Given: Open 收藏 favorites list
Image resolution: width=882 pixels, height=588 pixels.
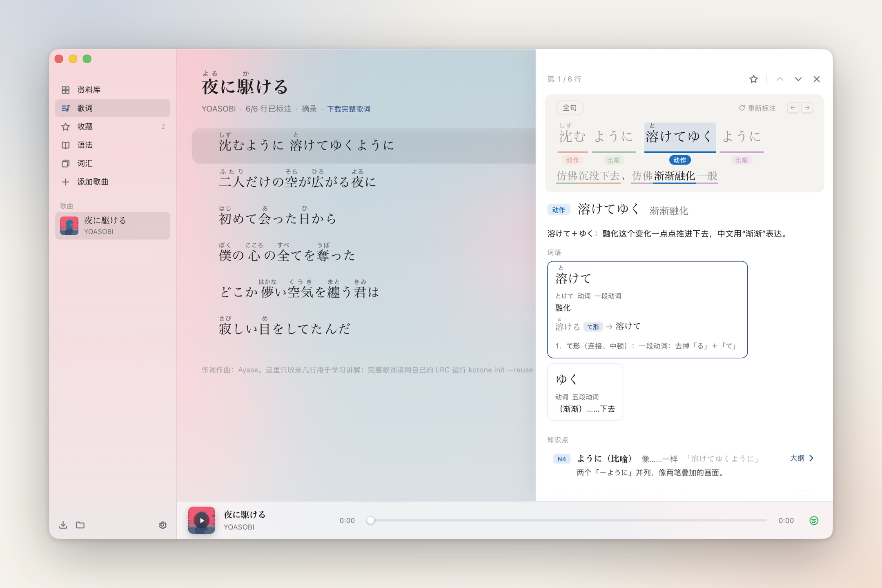Looking at the screenshot, I should (113, 127).
